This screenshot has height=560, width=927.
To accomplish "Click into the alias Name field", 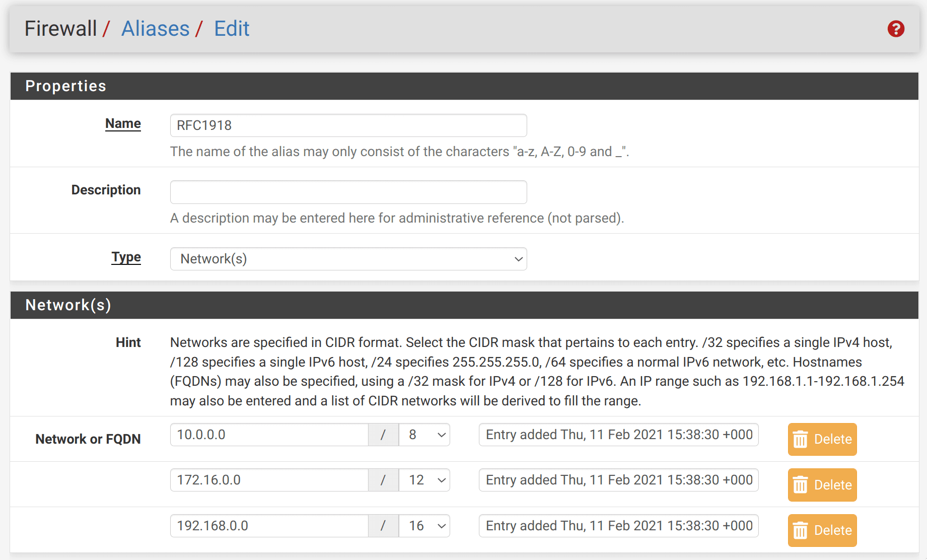I will (x=348, y=125).
